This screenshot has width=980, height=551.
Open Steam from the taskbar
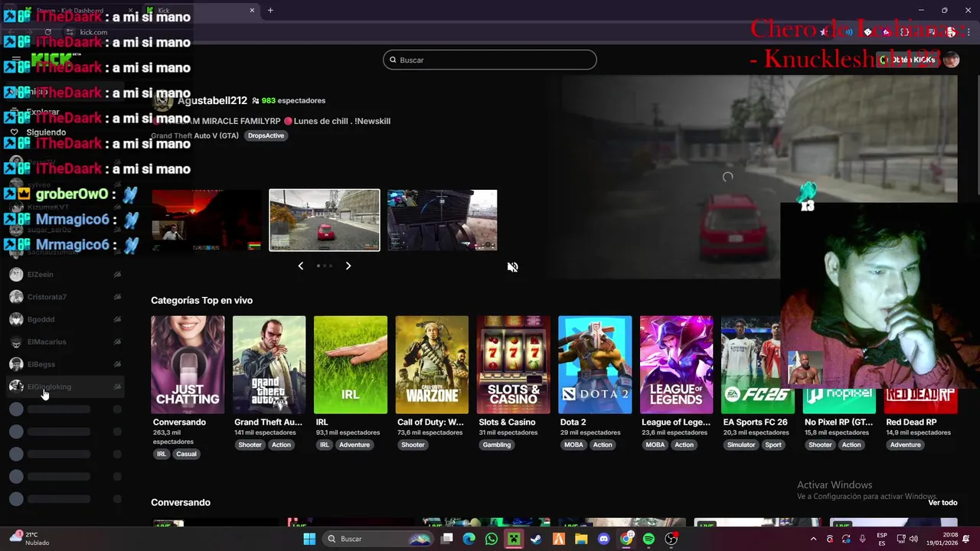(x=536, y=539)
